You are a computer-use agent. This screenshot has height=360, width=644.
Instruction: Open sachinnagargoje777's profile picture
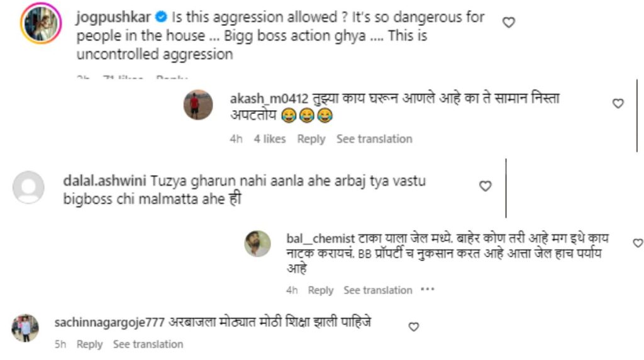coord(25,329)
